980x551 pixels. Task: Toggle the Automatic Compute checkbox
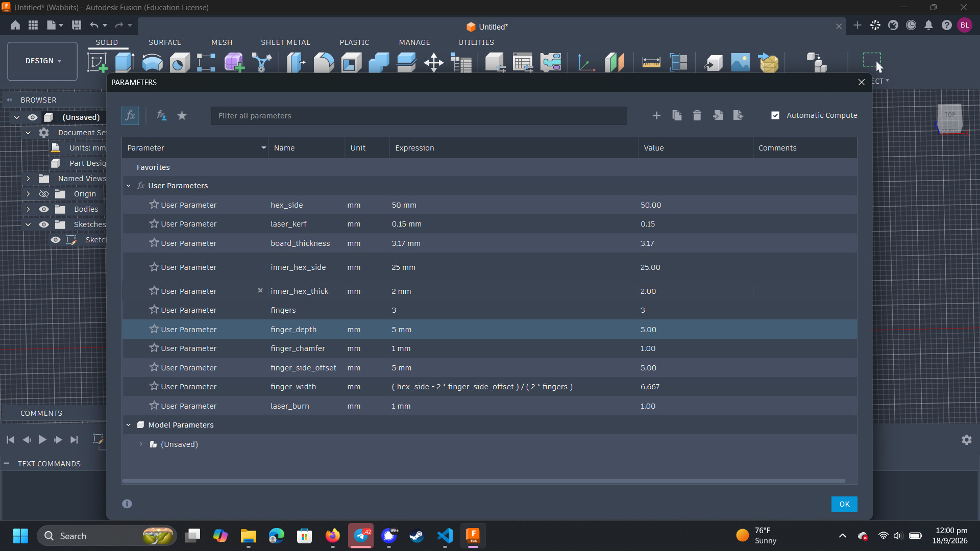click(775, 116)
